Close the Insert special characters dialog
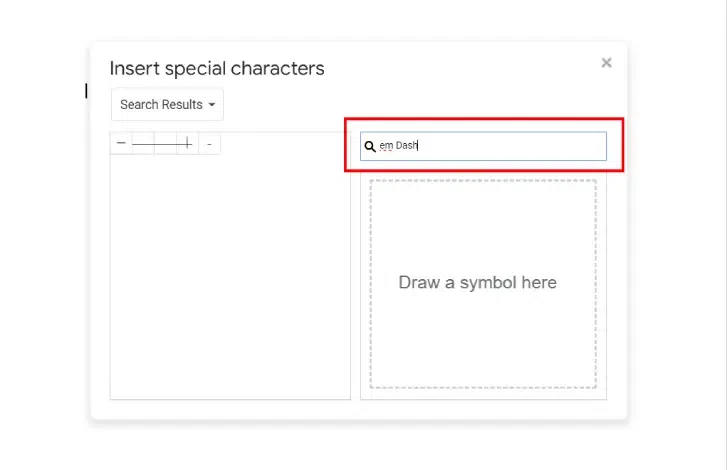 pyautogui.click(x=606, y=63)
